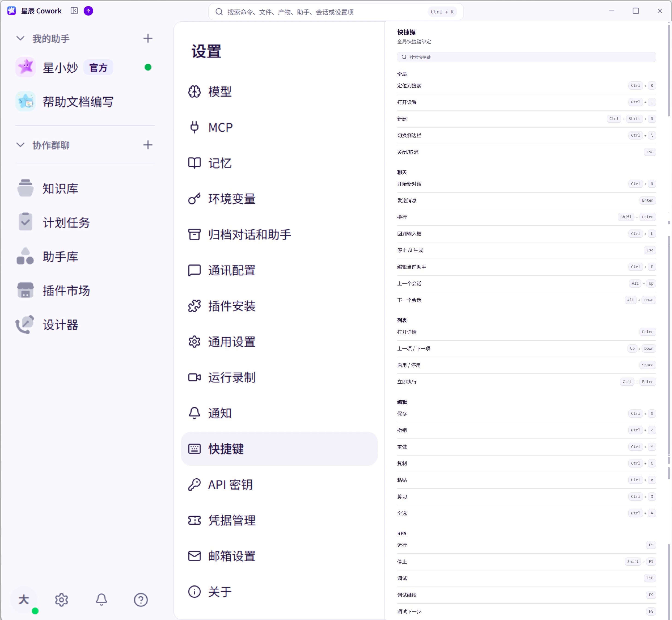Viewport: 672px width, 620px height.
Task: Click the 撤销 shortcut label
Action: [402, 430]
